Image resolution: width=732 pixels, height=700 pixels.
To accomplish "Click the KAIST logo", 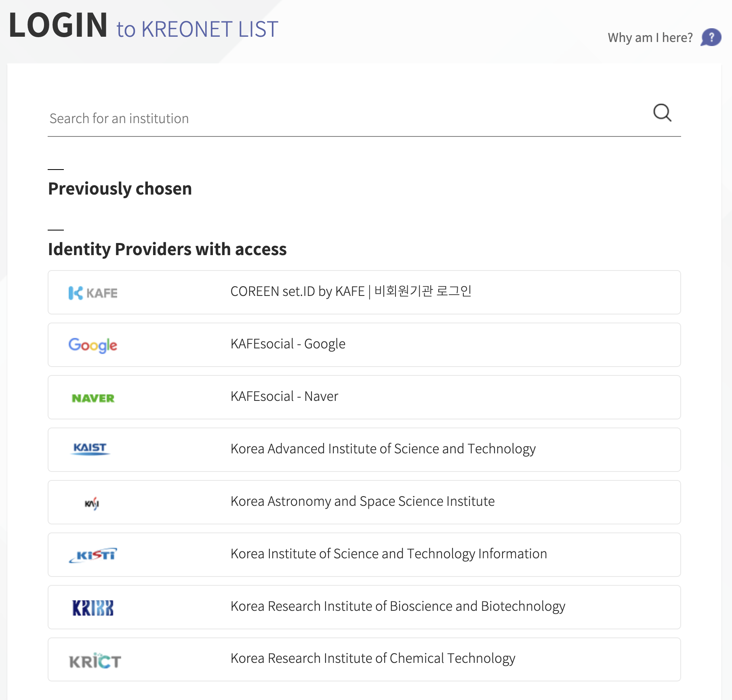I will [x=90, y=449].
